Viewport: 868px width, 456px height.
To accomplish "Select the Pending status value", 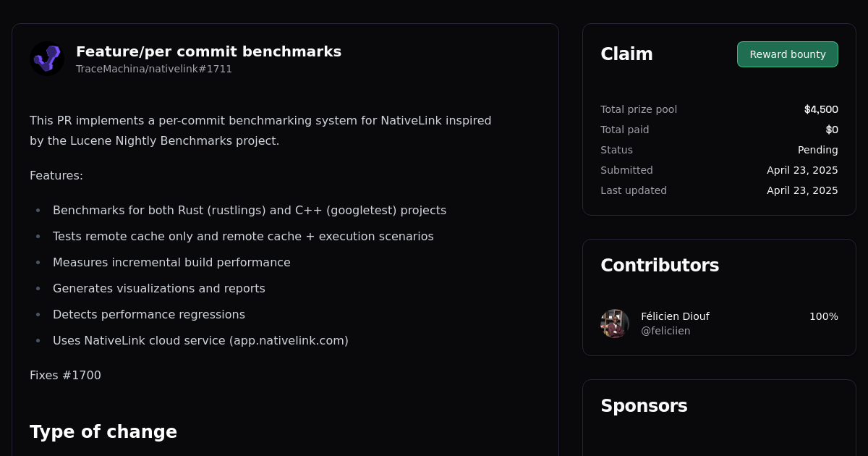I will [817, 150].
